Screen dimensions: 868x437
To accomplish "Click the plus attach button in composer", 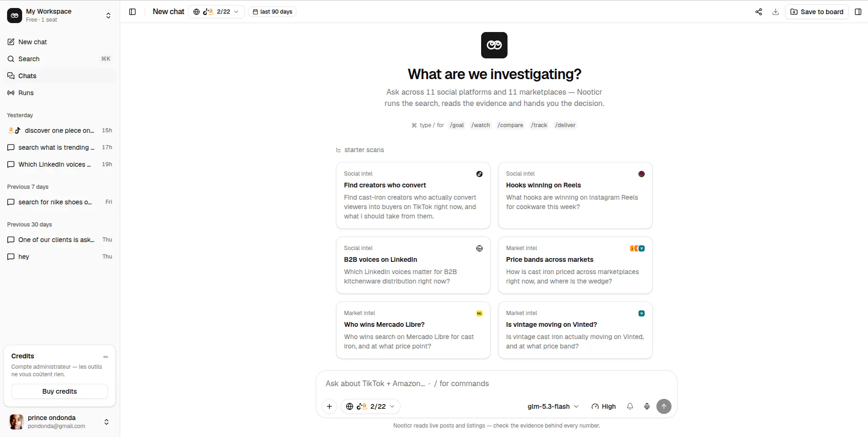I will click(x=329, y=406).
